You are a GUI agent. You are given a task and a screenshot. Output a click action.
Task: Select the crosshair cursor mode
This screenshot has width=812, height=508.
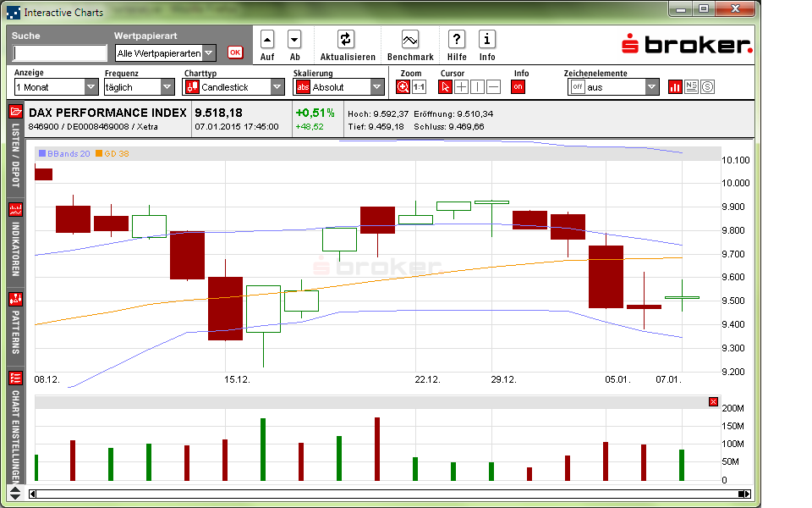click(x=461, y=87)
